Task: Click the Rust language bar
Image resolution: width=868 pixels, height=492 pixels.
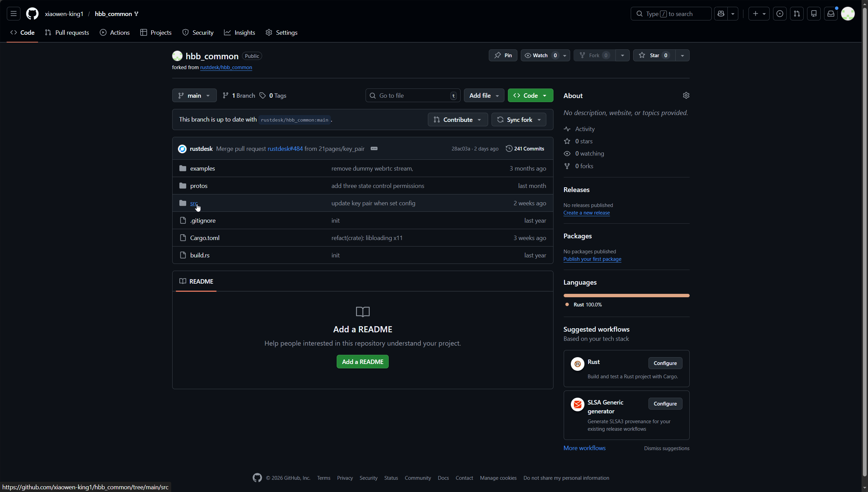Action: point(626,296)
